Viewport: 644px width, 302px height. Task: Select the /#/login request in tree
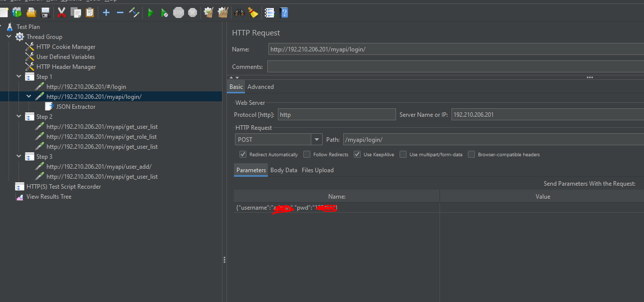[x=86, y=87]
